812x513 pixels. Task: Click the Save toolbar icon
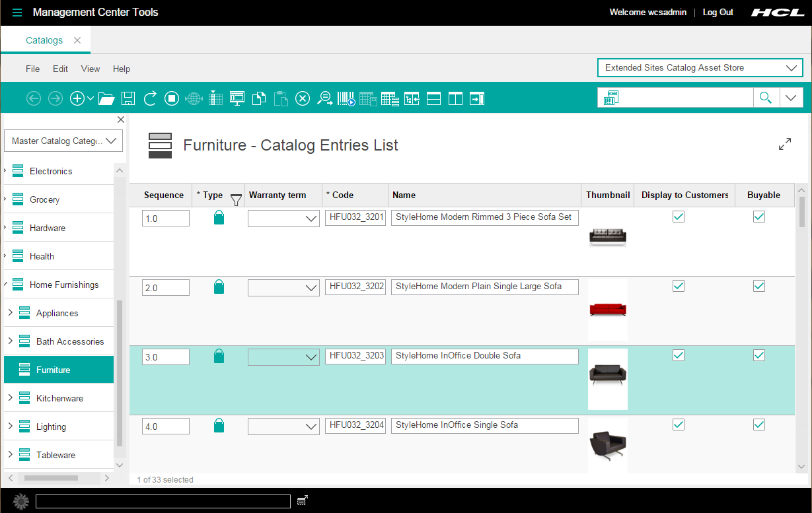point(128,98)
